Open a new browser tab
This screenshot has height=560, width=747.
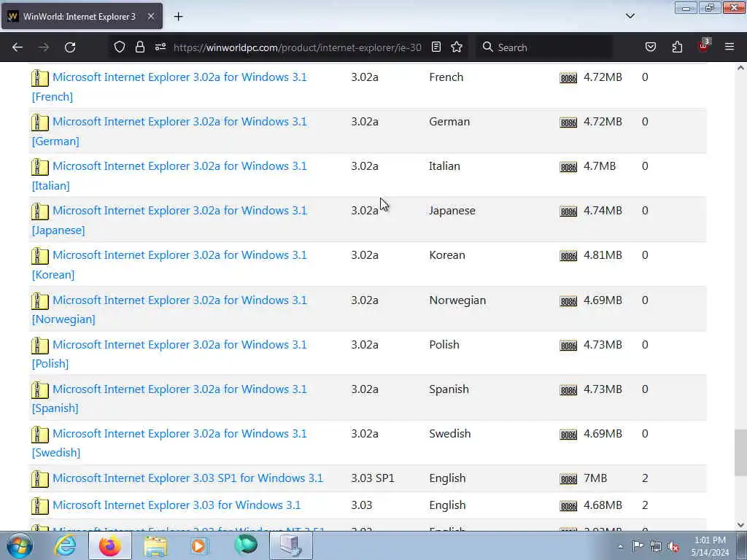coord(178,17)
